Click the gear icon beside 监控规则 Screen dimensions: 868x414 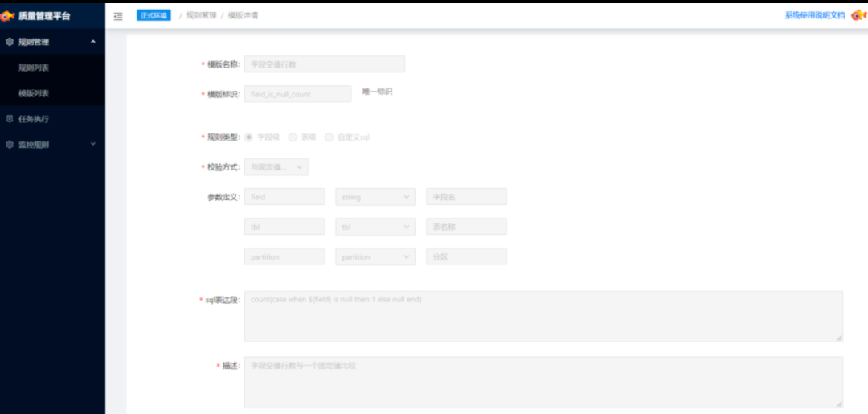(x=9, y=145)
